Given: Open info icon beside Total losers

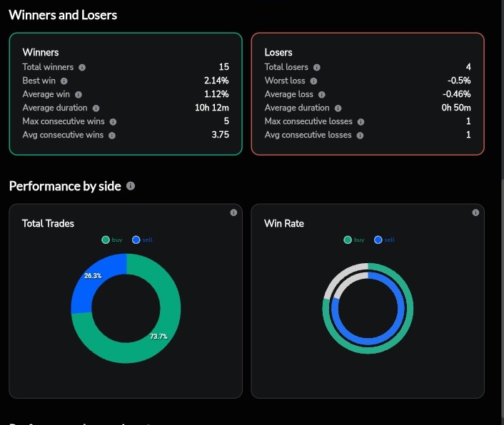Looking at the screenshot, I should (x=317, y=68).
